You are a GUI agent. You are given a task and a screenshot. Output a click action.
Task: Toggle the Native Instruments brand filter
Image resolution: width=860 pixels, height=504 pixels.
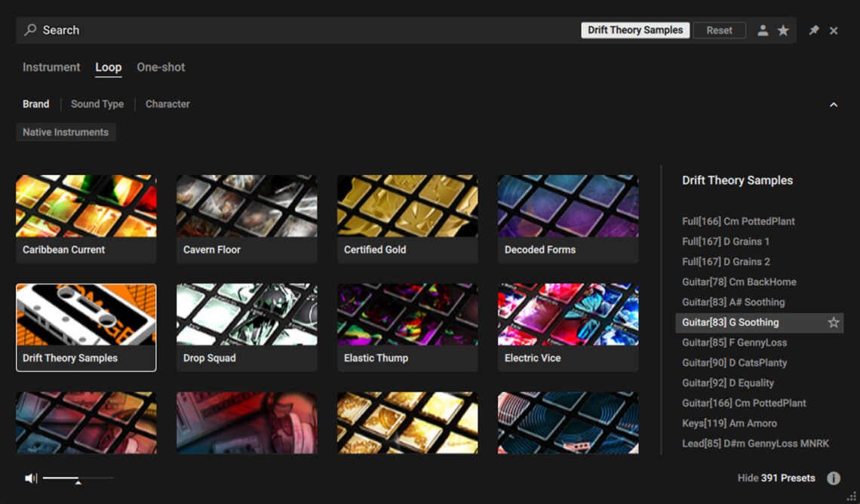[x=66, y=131]
